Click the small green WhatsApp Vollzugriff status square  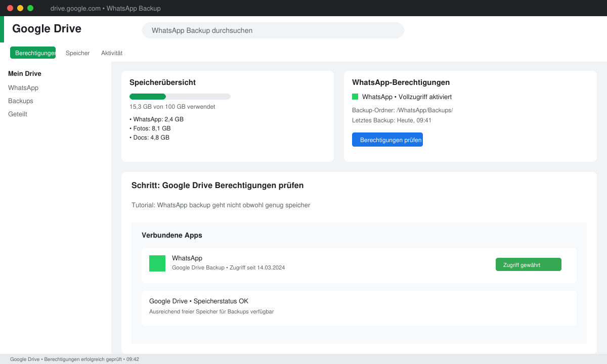pos(355,97)
